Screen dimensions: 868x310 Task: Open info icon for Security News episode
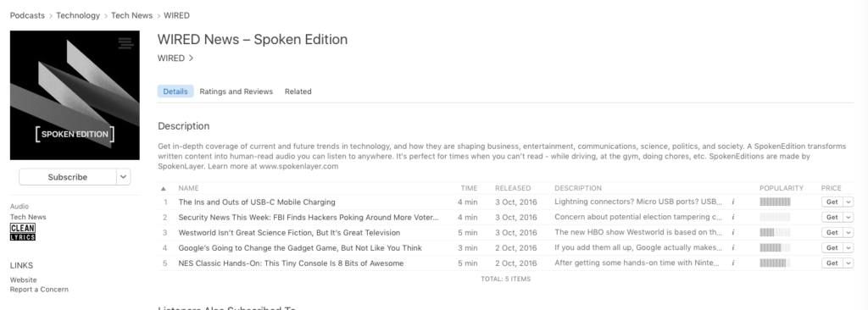(733, 218)
